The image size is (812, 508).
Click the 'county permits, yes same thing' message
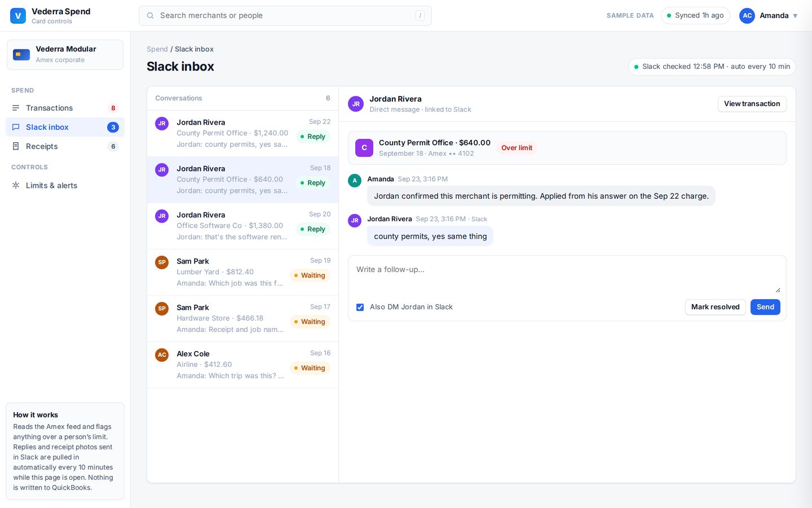(430, 237)
